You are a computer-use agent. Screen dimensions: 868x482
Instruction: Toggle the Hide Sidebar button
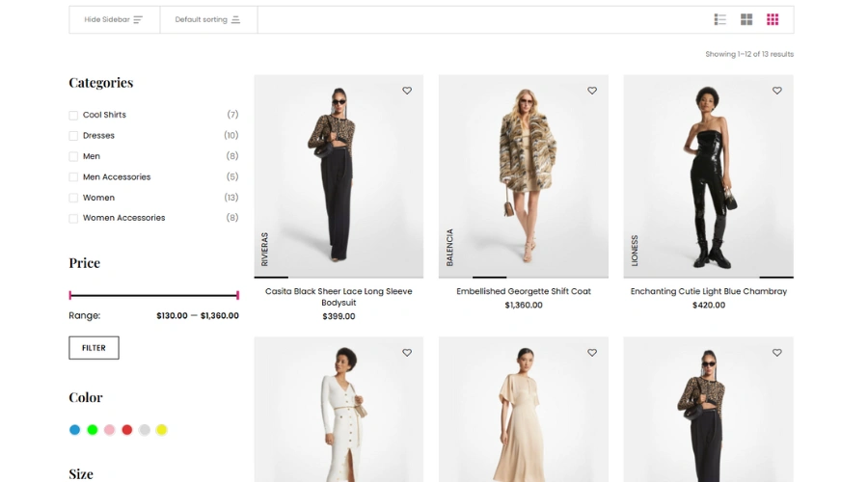click(x=114, y=20)
